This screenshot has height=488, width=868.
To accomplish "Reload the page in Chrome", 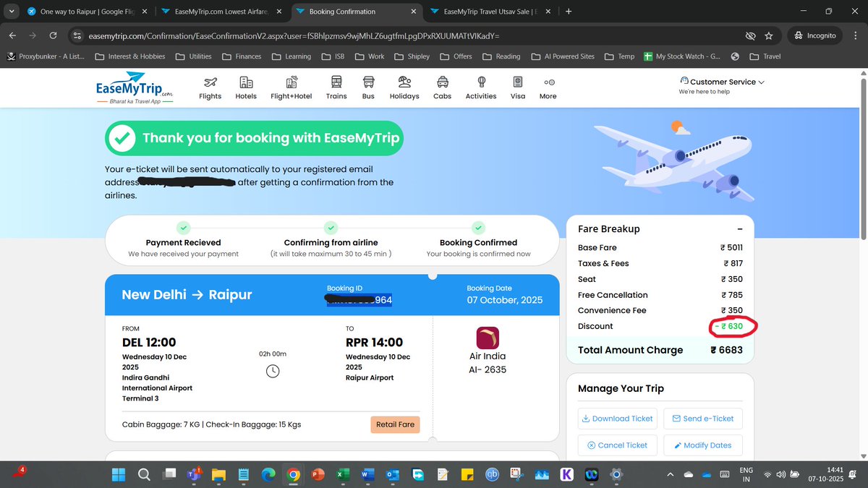I will [54, 35].
